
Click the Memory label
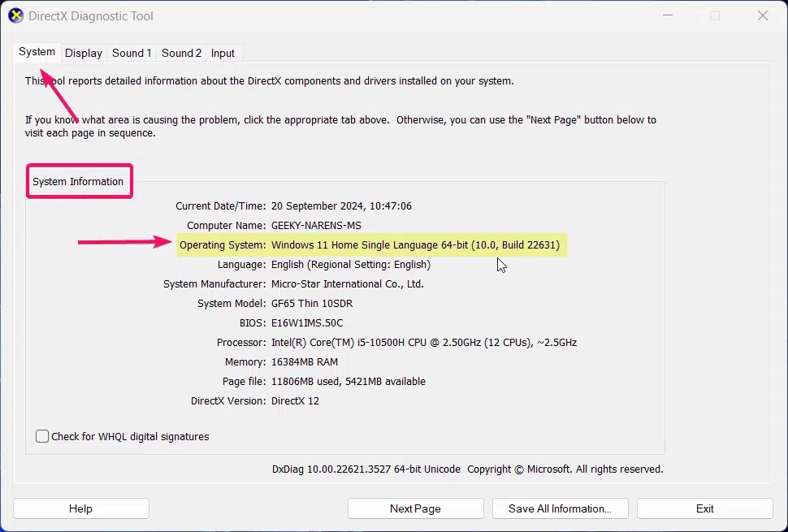[245, 362]
